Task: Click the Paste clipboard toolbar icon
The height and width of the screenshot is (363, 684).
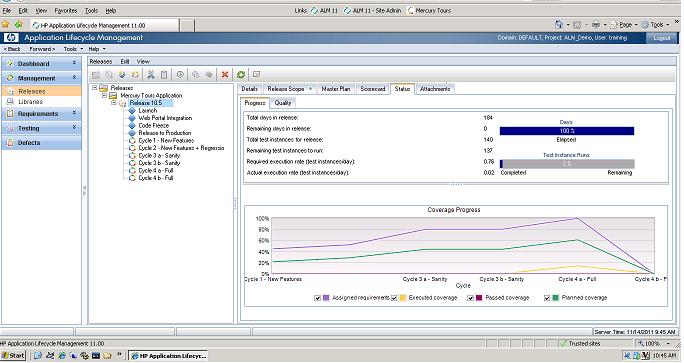Action: point(164,75)
